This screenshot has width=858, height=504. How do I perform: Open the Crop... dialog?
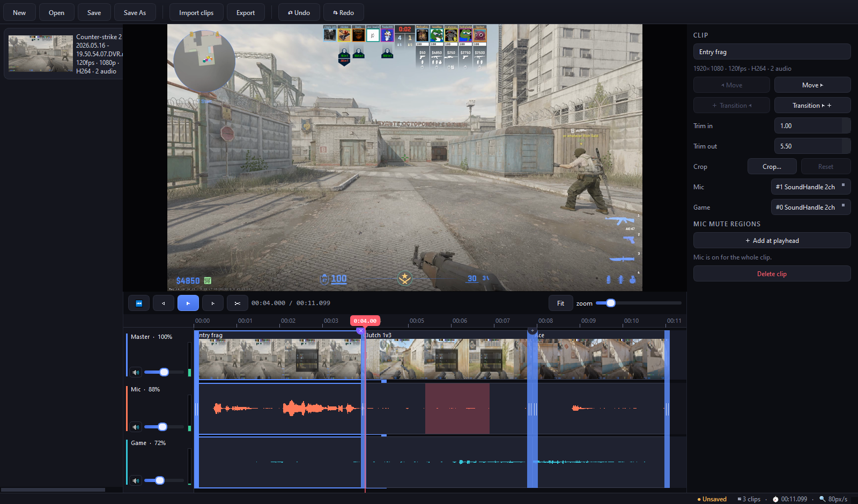coord(772,166)
